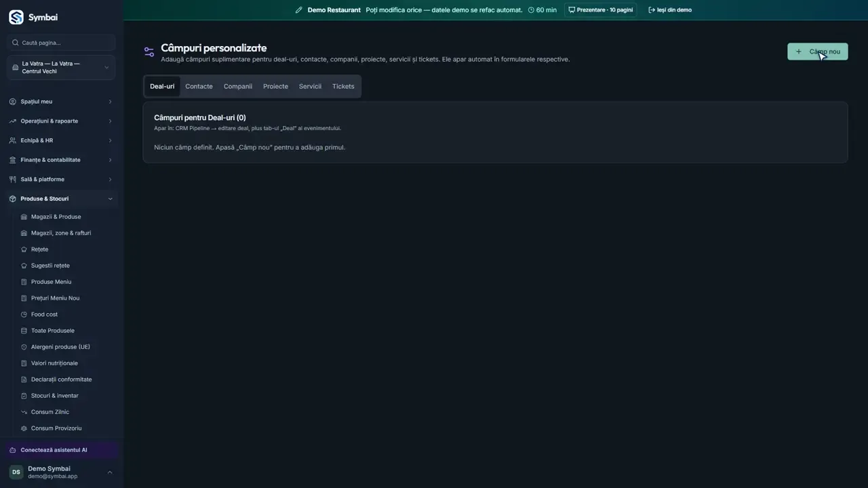Switch to the Companii tab
Screen dimensions: 868x488
pos(238,86)
